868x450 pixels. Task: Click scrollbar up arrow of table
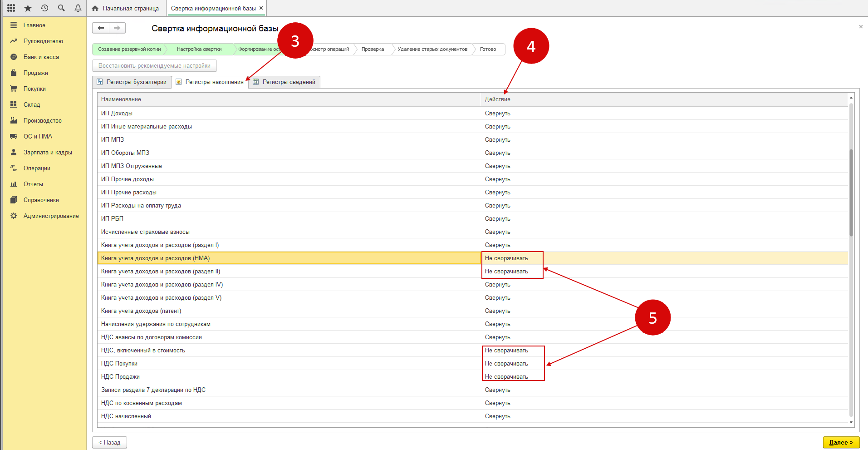point(851,97)
